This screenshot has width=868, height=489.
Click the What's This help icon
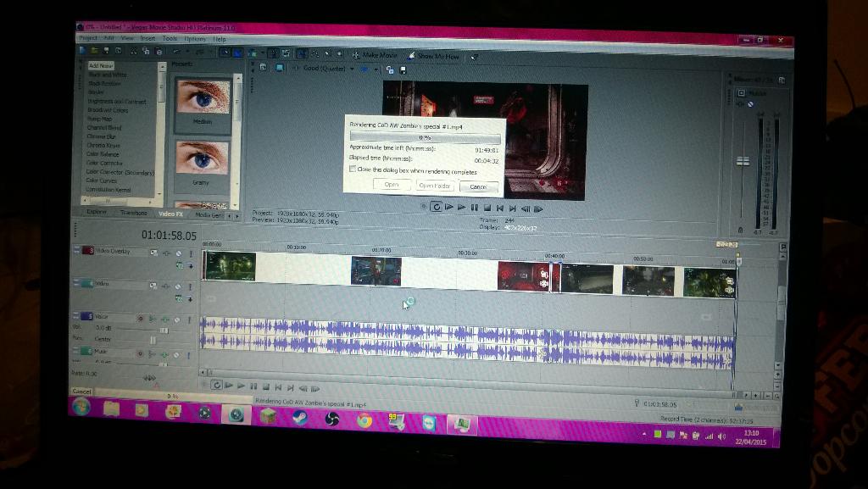click(475, 57)
